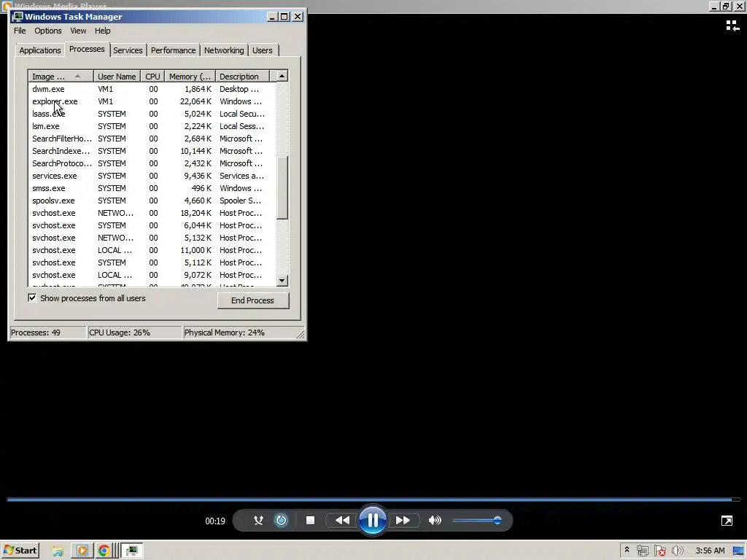
Task: Click the taskbar clock 3:56 AM
Action: (x=710, y=551)
